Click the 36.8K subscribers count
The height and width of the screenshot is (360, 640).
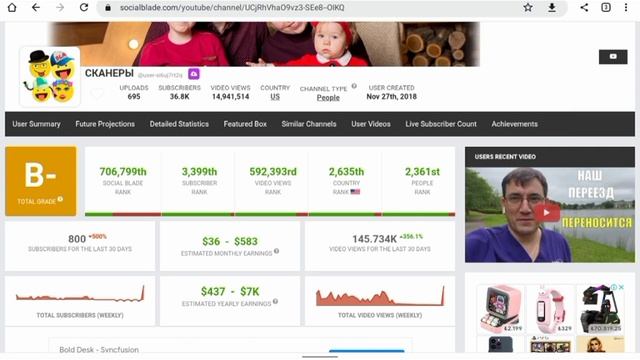coord(180,97)
